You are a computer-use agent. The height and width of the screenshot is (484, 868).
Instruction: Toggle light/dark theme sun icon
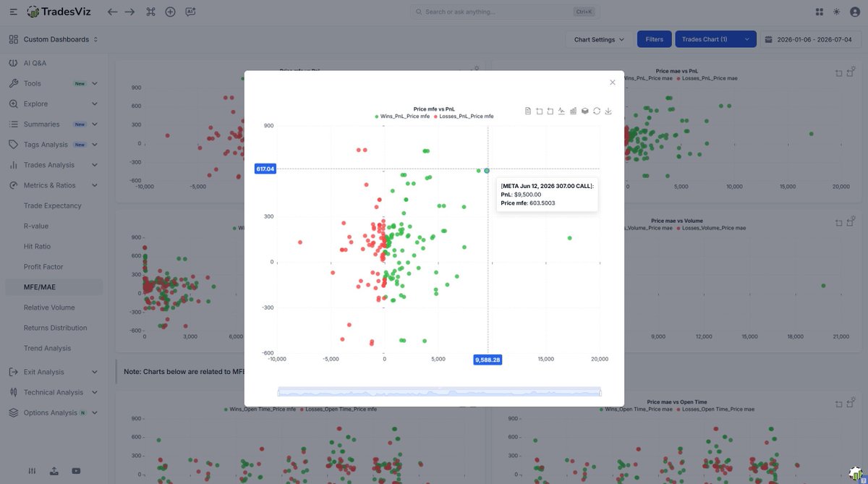point(837,12)
